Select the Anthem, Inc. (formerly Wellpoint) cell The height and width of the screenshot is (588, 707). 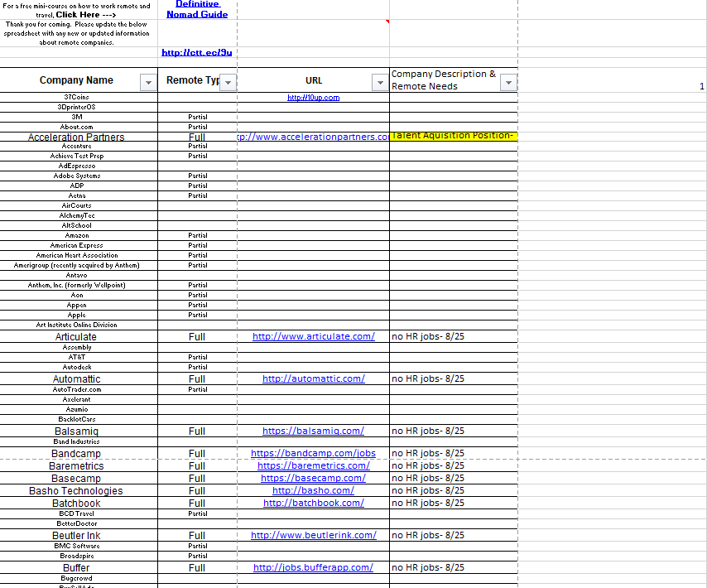pos(77,285)
